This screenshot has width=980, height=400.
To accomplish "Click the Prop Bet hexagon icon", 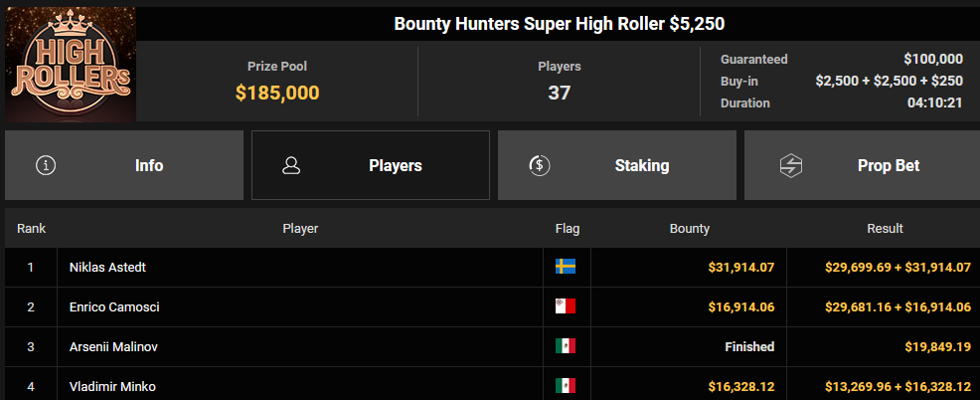I will [x=791, y=165].
